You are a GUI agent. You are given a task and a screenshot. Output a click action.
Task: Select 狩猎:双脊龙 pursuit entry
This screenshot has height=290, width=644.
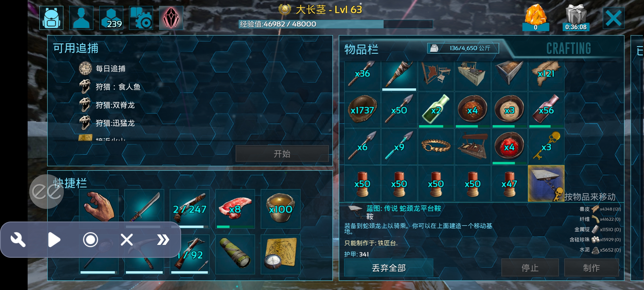click(115, 105)
